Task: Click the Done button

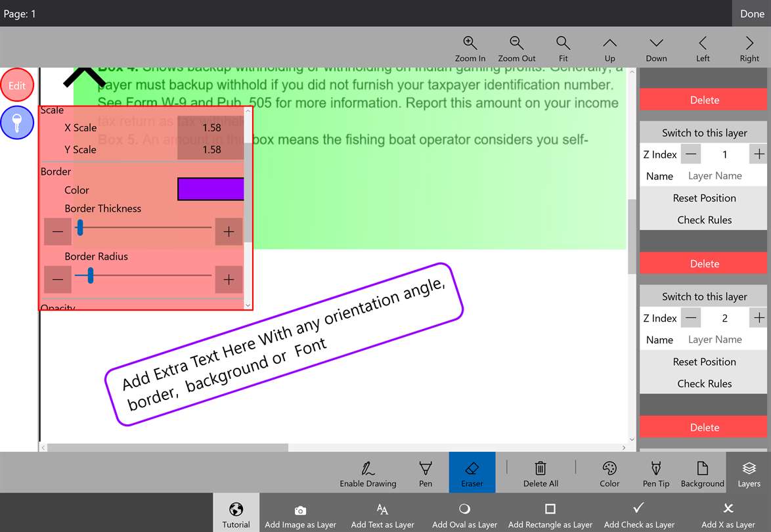Action: tap(752, 13)
